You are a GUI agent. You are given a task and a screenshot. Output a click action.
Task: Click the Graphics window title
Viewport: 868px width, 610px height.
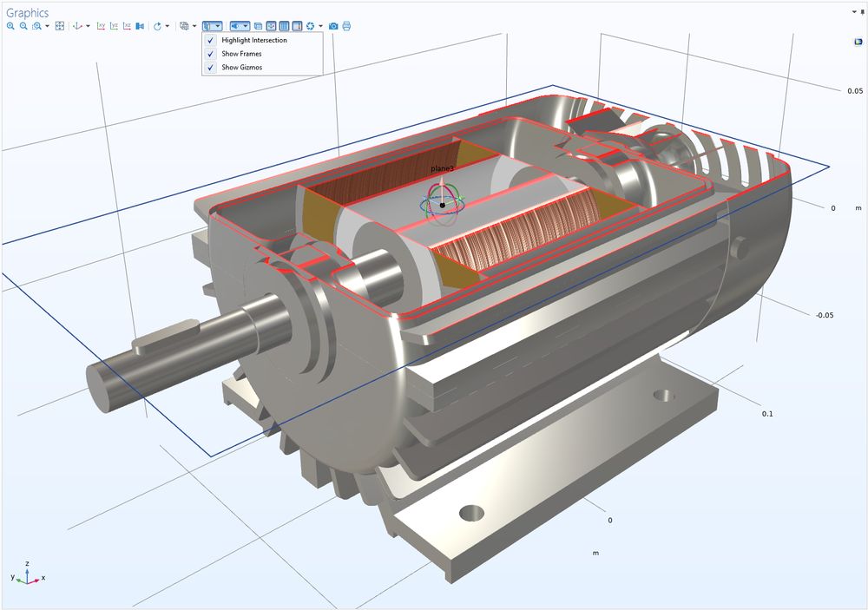pyautogui.click(x=26, y=11)
